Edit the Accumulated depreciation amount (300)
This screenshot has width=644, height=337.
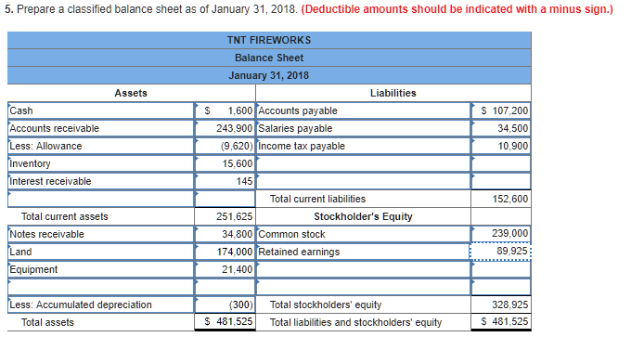tap(225, 305)
